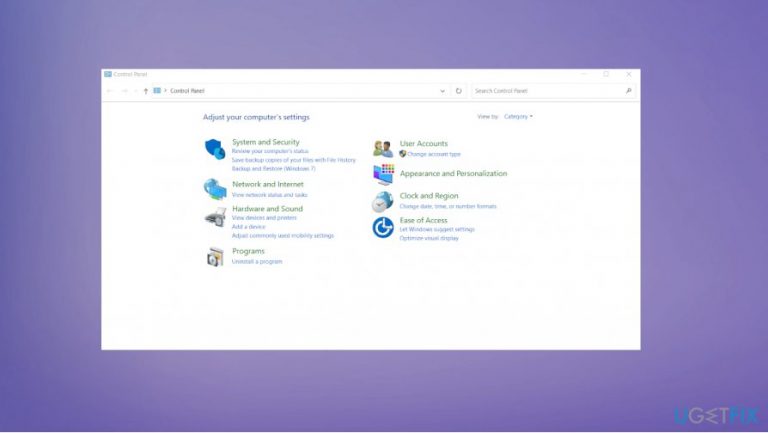Click View devices and printers

coord(264,218)
